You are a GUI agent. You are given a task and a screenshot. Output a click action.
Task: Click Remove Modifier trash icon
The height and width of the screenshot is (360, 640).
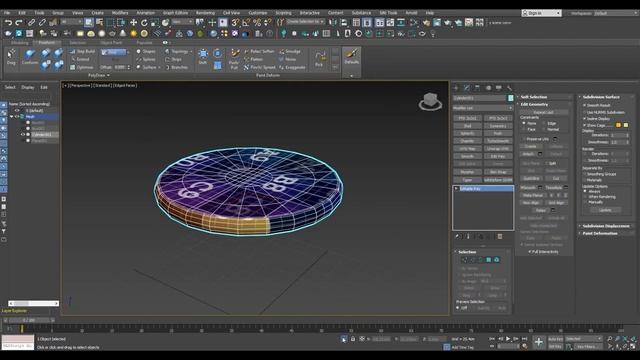pyautogui.click(x=500, y=236)
